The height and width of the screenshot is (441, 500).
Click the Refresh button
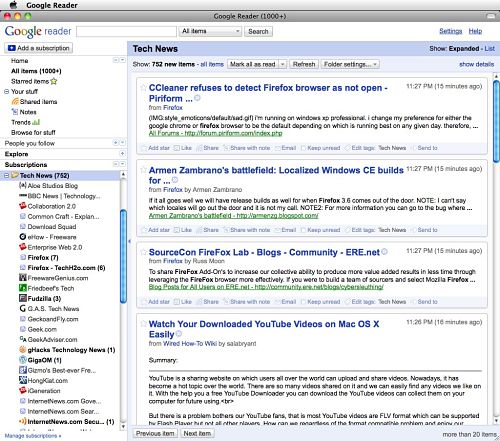tap(304, 64)
